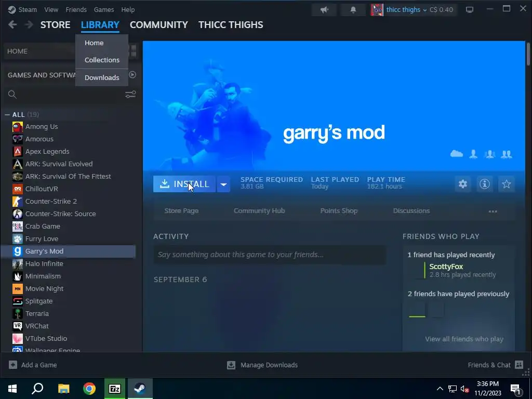Click the INSTALL button
Image resolution: width=532 pixels, height=399 pixels.
tap(184, 184)
